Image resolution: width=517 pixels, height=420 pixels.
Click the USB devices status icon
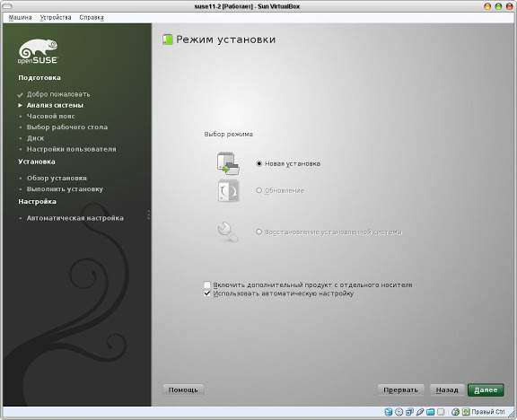[x=420, y=412]
